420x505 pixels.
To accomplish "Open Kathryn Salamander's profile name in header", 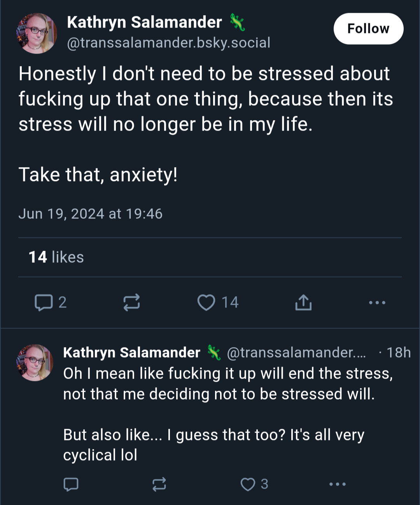I will (145, 22).
